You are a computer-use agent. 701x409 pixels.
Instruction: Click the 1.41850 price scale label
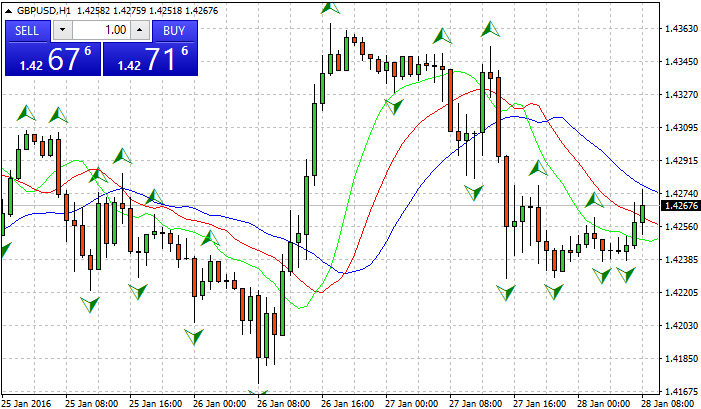(x=681, y=358)
